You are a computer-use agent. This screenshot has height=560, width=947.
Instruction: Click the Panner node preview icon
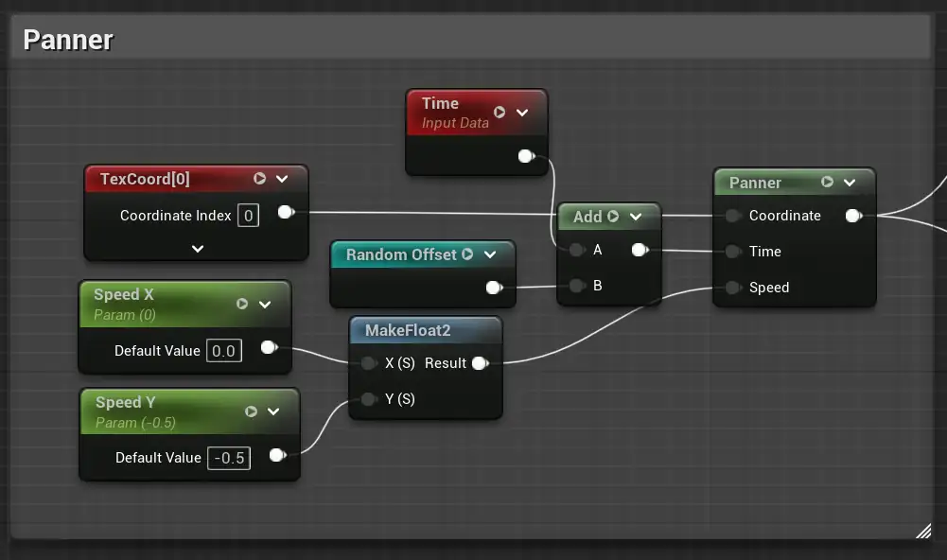[x=828, y=182]
